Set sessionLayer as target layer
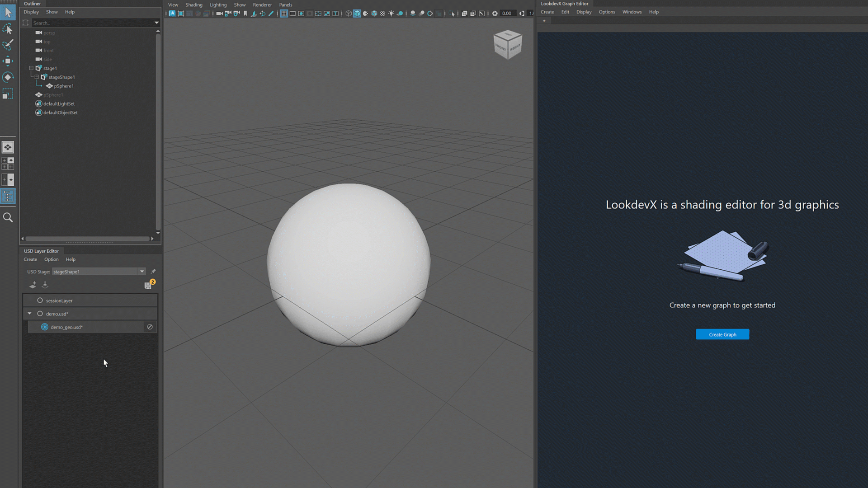 (40, 300)
